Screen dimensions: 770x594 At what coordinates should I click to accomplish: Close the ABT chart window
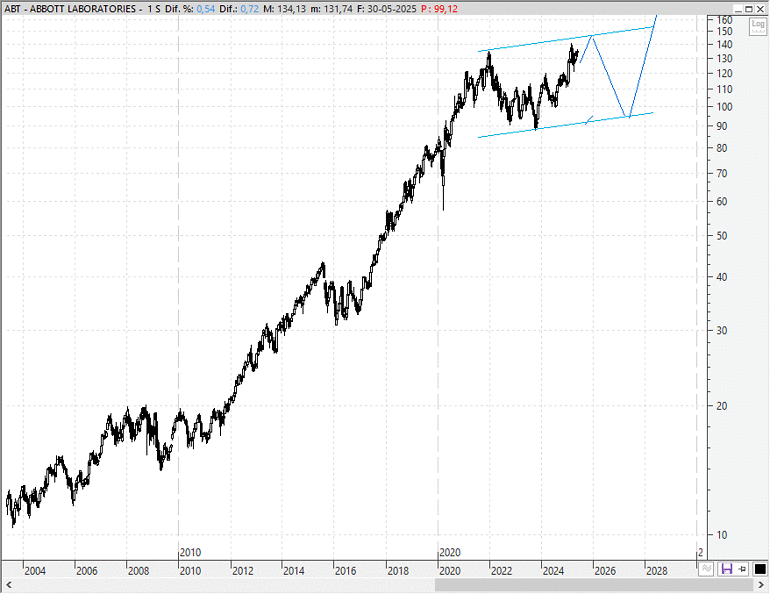tap(760, 9)
